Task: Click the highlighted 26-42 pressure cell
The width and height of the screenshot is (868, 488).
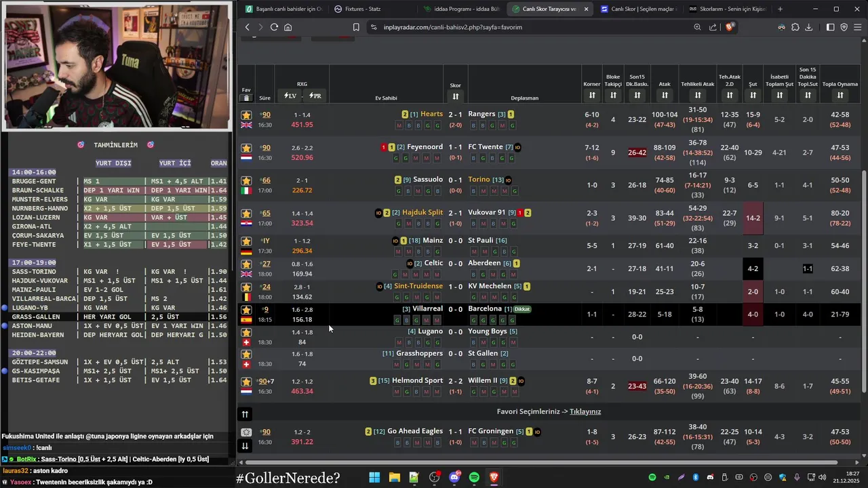Action: (x=637, y=152)
